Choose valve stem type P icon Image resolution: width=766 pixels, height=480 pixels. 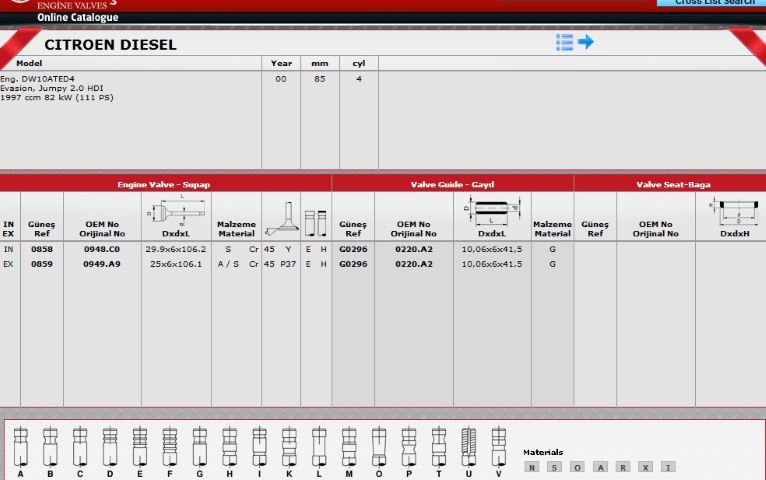tap(408, 446)
